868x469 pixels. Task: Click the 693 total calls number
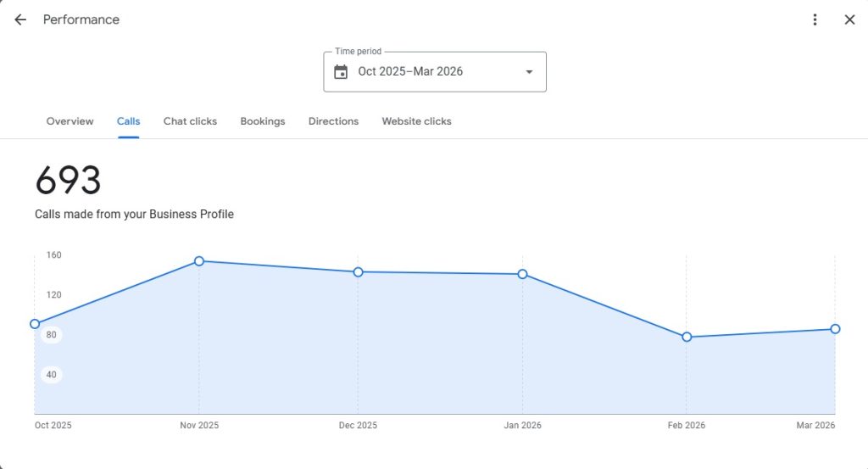coord(68,181)
